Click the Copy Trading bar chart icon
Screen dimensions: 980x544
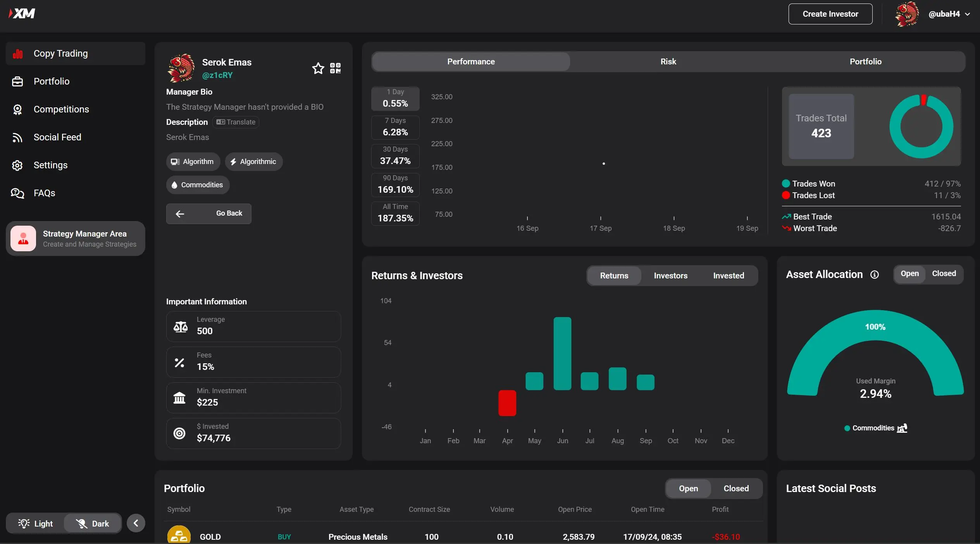(x=17, y=54)
